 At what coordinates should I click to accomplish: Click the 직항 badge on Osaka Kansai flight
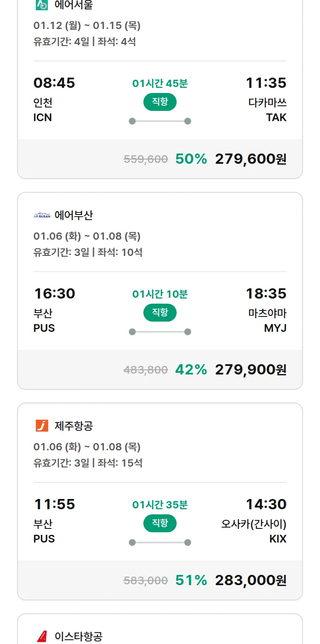click(x=160, y=523)
